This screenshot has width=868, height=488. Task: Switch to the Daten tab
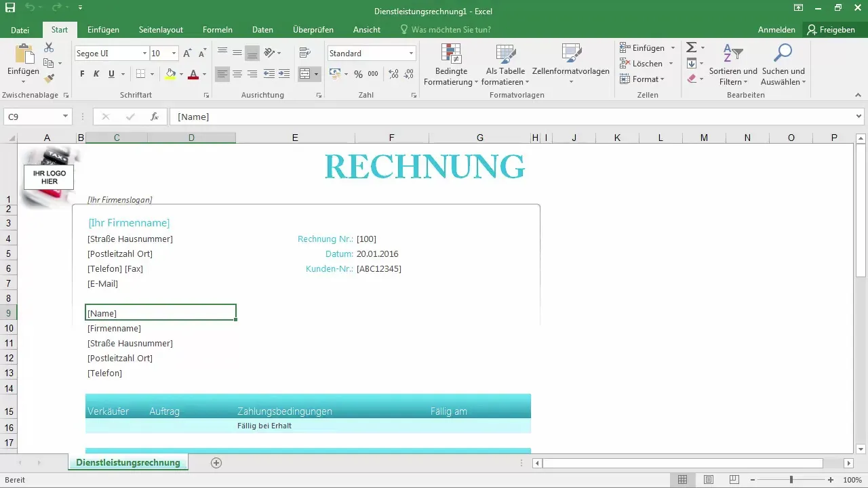(262, 30)
